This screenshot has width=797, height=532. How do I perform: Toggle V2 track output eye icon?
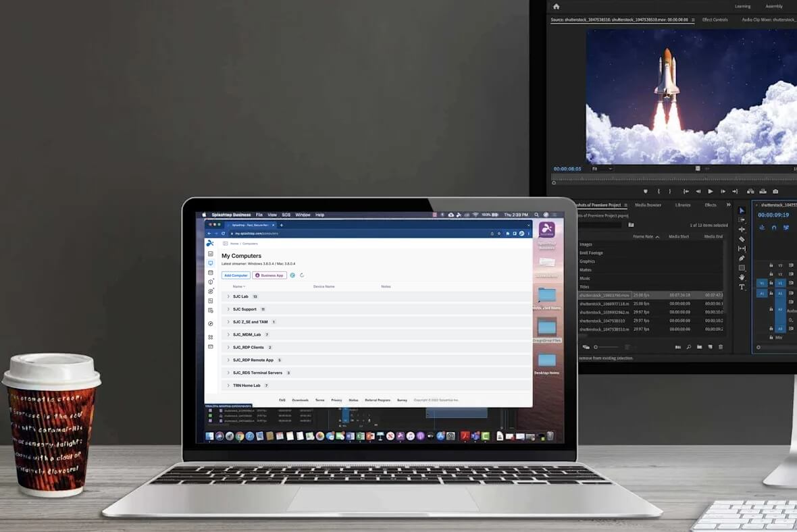(x=791, y=274)
